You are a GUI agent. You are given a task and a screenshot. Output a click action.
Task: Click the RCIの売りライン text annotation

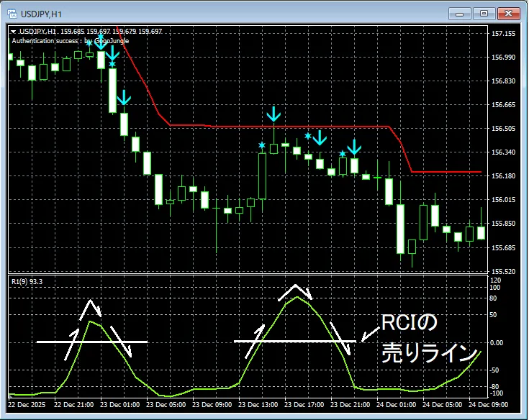[x=428, y=338]
